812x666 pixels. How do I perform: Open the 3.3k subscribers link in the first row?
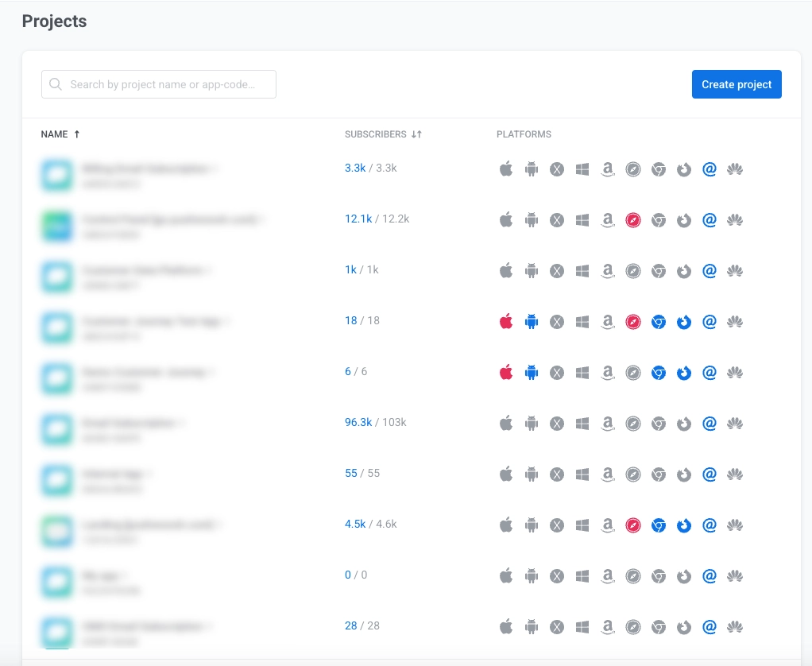(354, 168)
